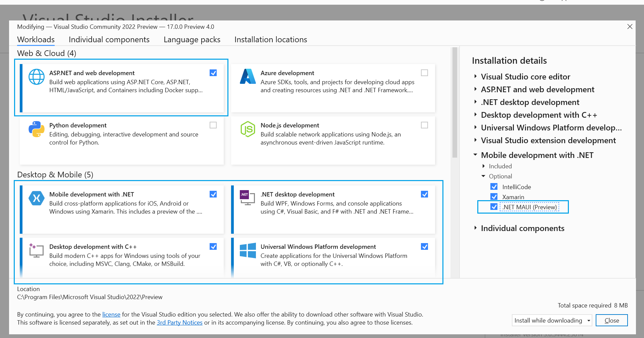The width and height of the screenshot is (644, 338).
Task: Open the 3rd Party Notices link
Action: (x=179, y=323)
